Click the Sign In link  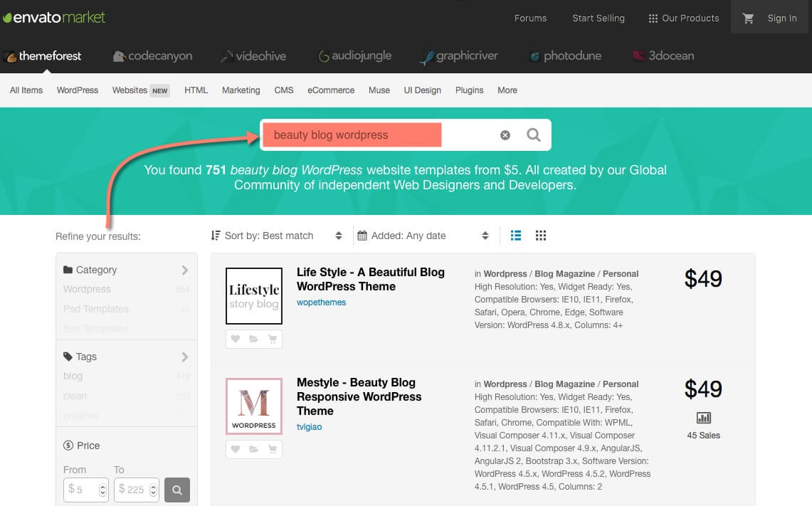click(x=782, y=18)
